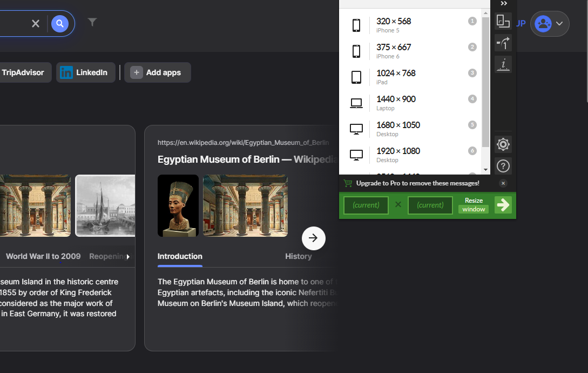Image resolution: width=588 pixels, height=373 pixels.
Task: Select the 1680 × 1050 Desktop preset
Action: coord(410,129)
